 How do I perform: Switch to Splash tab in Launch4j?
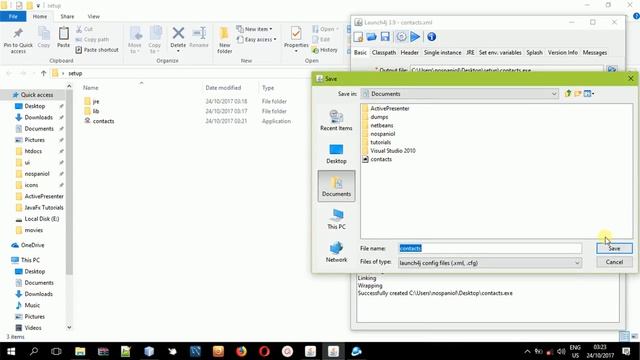[534, 53]
